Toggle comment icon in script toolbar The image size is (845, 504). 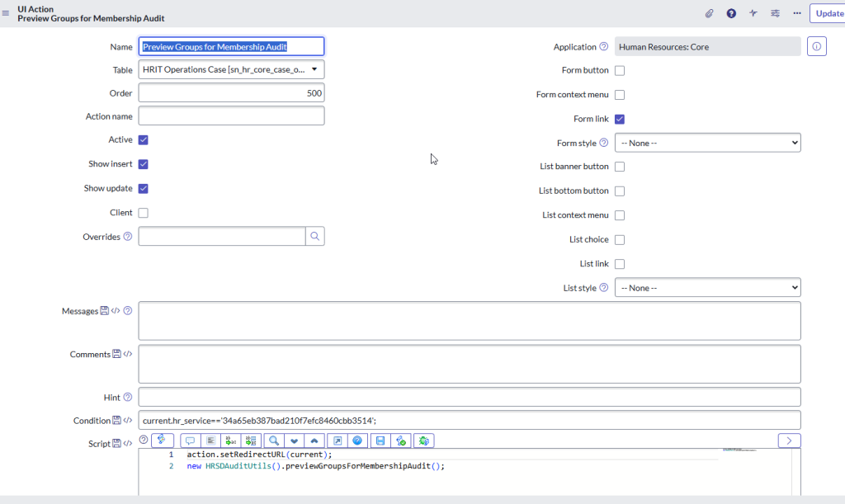click(190, 440)
